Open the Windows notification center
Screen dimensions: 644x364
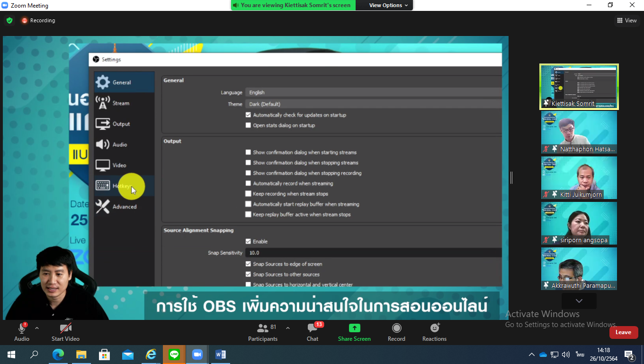pos(630,355)
